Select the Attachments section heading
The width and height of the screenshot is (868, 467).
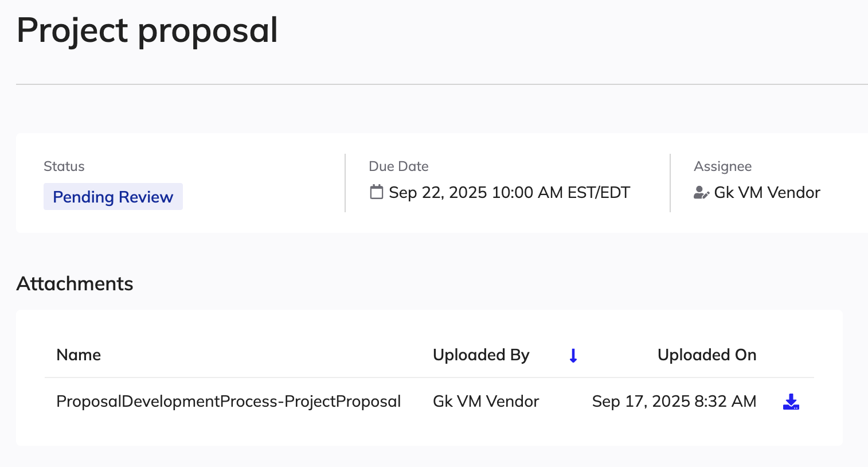(75, 283)
